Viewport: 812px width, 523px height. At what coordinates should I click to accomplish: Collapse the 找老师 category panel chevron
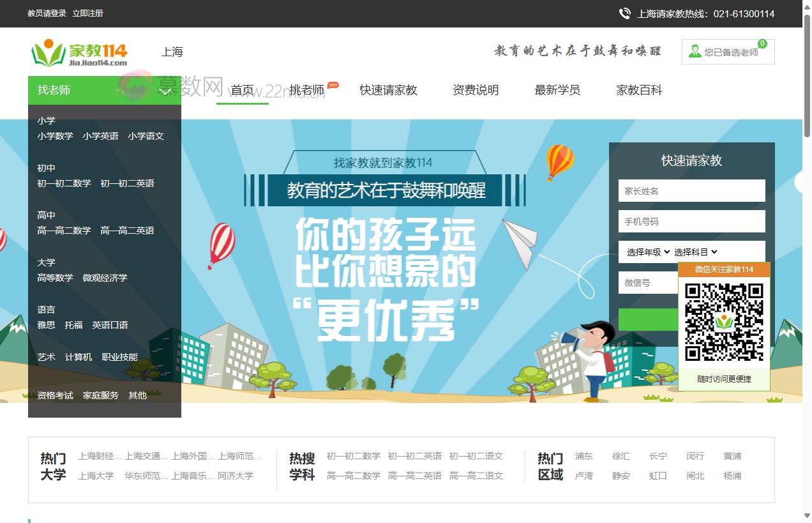pyautogui.click(x=165, y=91)
